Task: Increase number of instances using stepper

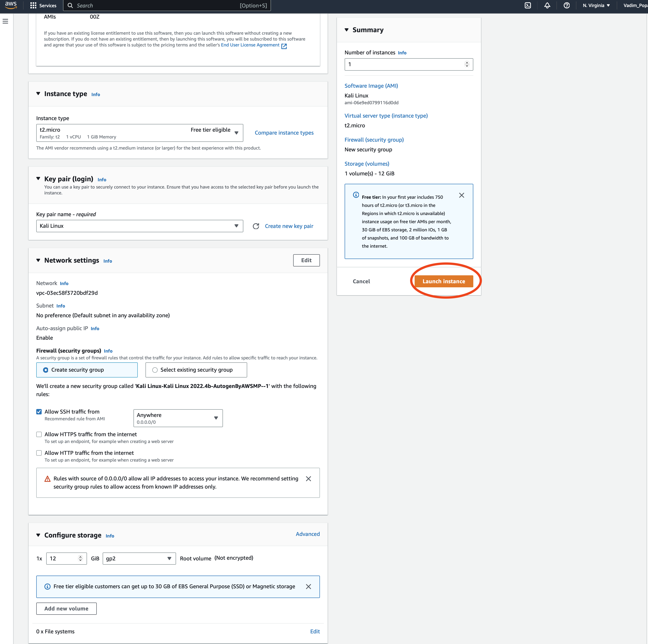Action: coord(467,62)
